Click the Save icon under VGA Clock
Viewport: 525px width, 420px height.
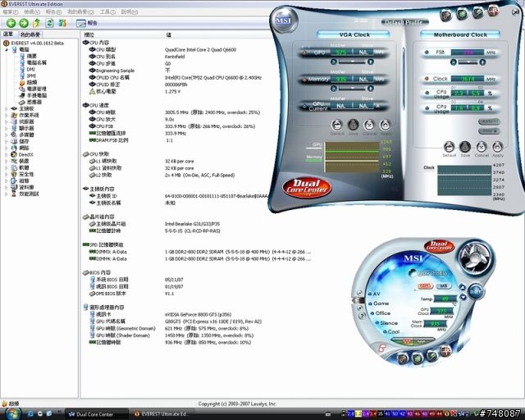(353, 126)
